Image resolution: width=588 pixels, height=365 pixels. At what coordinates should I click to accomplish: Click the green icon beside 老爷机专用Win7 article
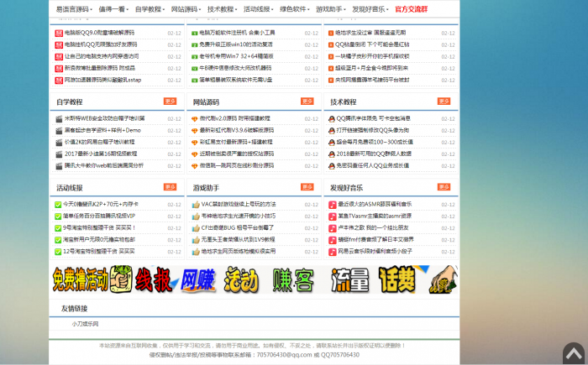click(x=195, y=56)
